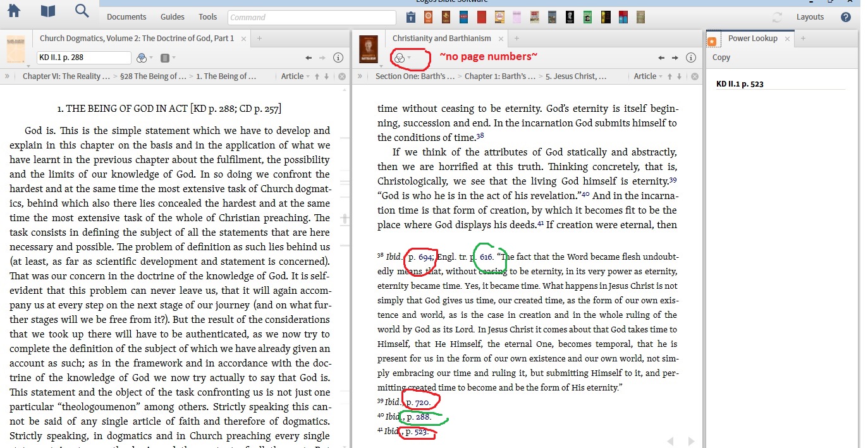Open visual filters in Church Dogmatics panel

(144, 58)
